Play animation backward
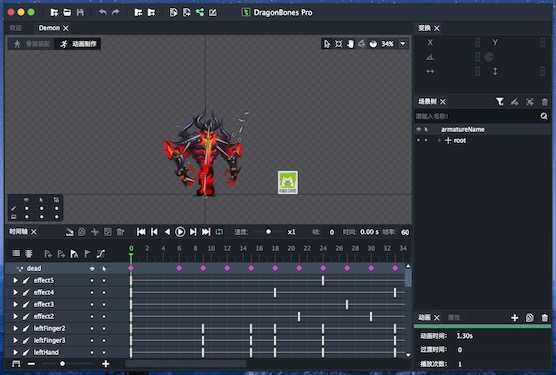The height and width of the screenshot is (375, 556). [x=167, y=232]
